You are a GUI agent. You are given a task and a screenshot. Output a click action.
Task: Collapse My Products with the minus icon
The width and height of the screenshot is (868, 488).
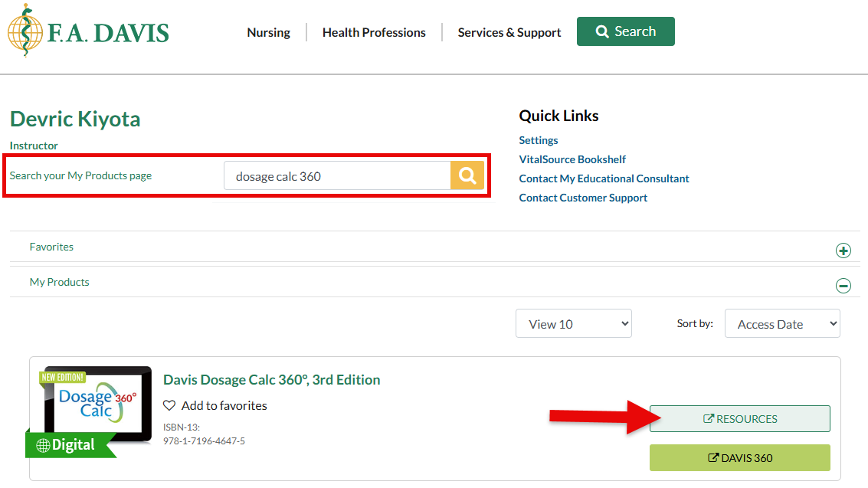[843, 286]
